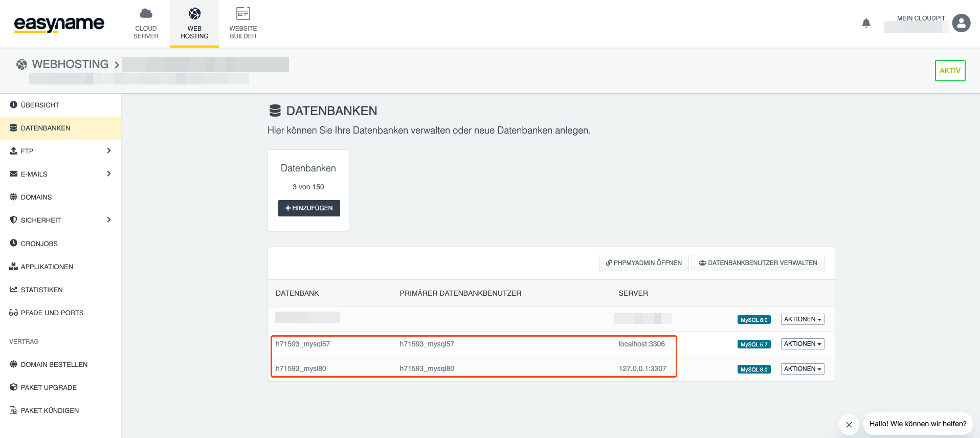Switch to the Web Hosting tab

[x=194, y=24]
